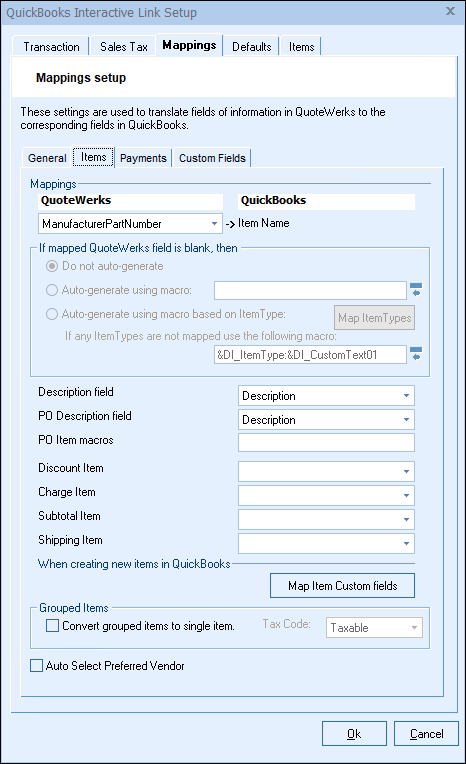This screenshot has height=764, width=466.
Task: Close the QuickBooks Interactive Link Setup window
Action: [450, 11]
